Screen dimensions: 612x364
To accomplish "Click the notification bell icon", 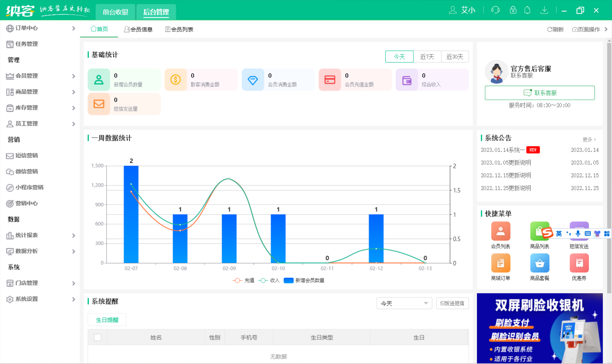I will [528, 10].
